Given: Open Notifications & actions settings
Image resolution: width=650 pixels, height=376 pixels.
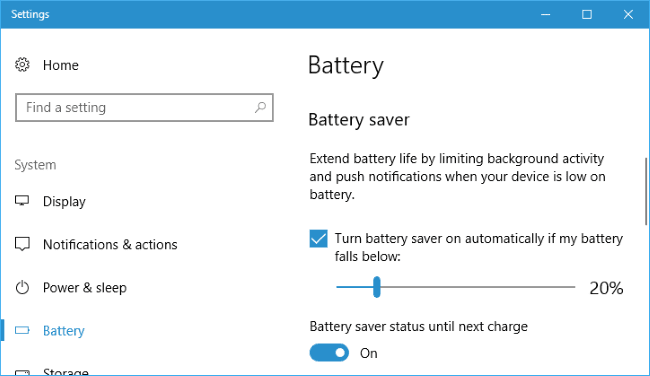Looking at the screenshot, I should pos(110,245).
